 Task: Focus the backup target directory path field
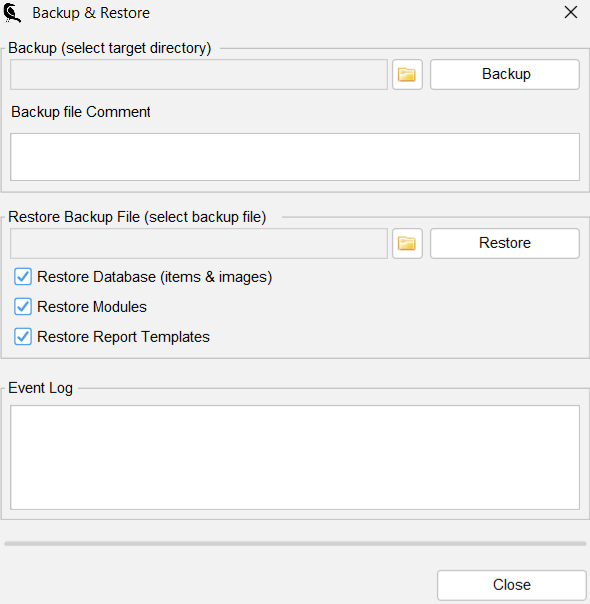tap(199, 74)
